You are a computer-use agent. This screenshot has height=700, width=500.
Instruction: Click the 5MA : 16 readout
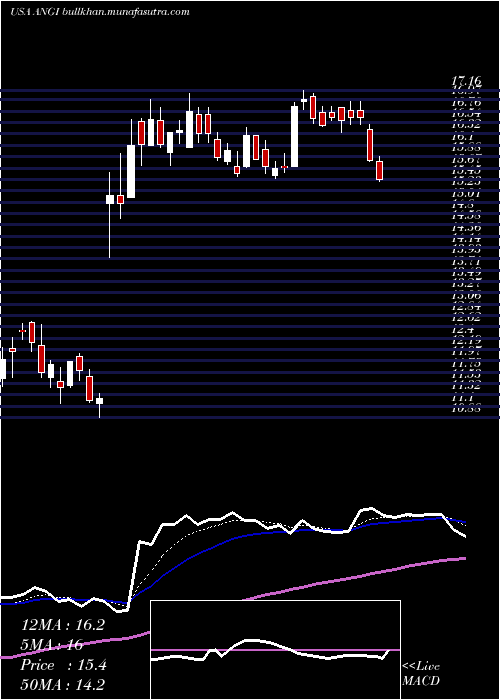pos(52,645)
